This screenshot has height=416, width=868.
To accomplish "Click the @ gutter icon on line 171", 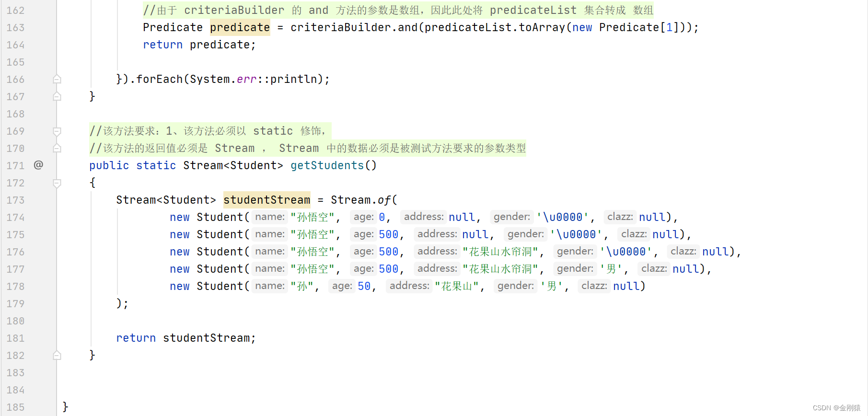I will click(38, 165).
